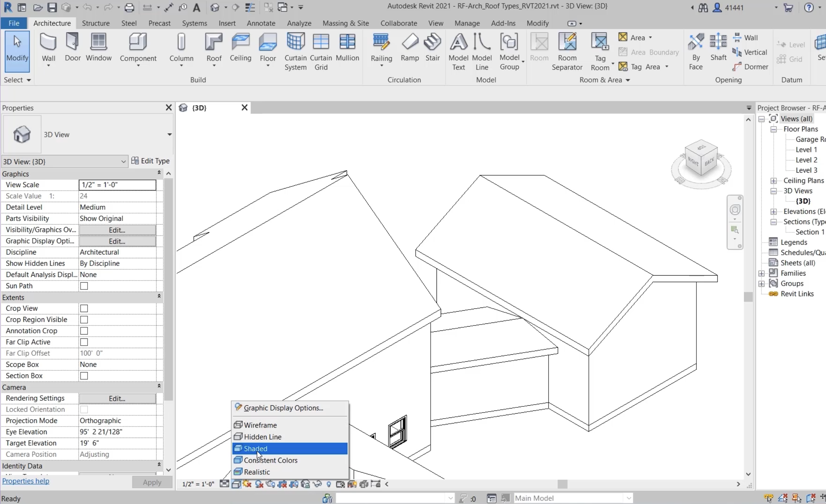Enable the Section Box checkbox
Viewport: 826px width, 504px height.
pyautogui.click(x=84, y=376)
